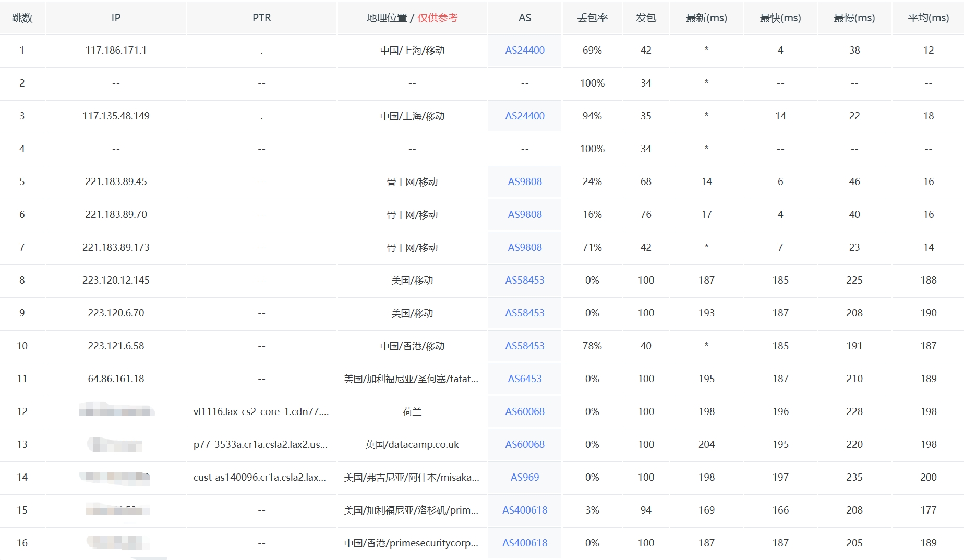Click the 3% packet loss value
This screenshot has width=964, height=560.
[x=592, y=510]
